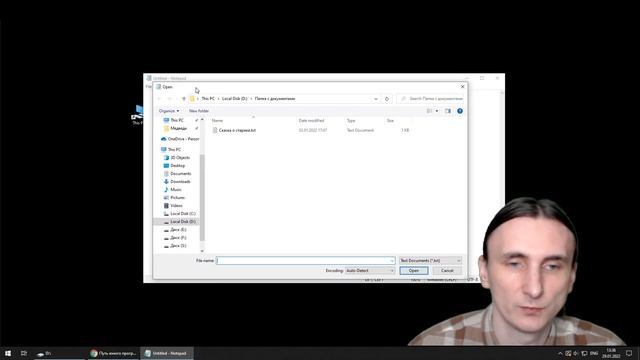Close the Open dialog

[462, 87]
